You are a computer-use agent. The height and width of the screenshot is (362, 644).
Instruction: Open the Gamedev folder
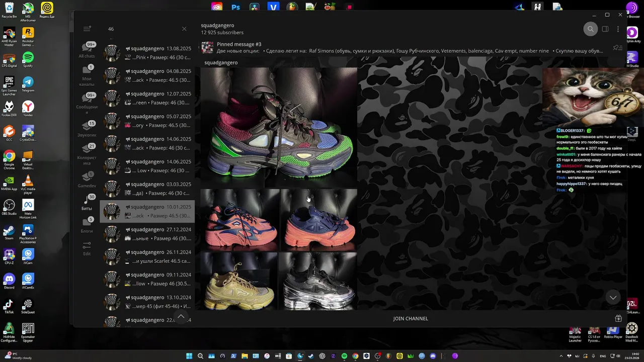pyautogui.click(x=87, y=179)
